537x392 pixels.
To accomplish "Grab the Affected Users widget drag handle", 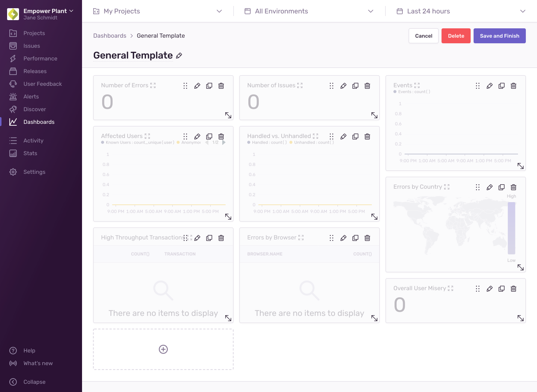I will pos(185,137).
